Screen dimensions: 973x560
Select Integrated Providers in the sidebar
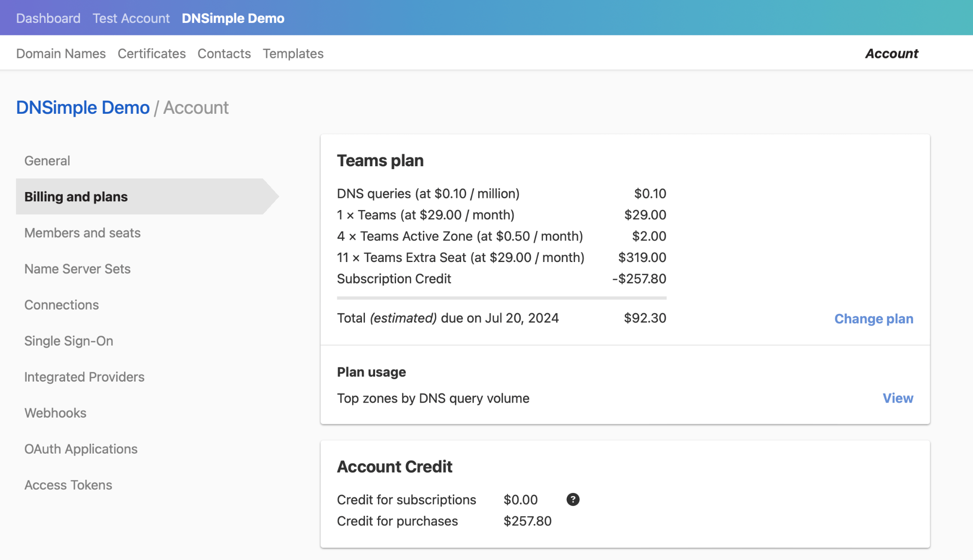pos(84,377)
